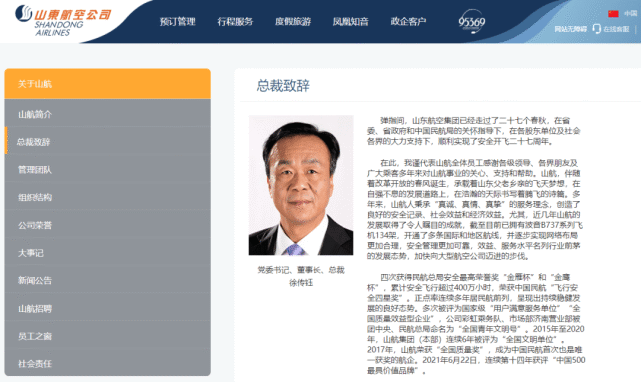Image resolution: width=641 pixels, height=382 pixels.
Task: Open the 在线客服 link
Action: click(x=616, y=29)
